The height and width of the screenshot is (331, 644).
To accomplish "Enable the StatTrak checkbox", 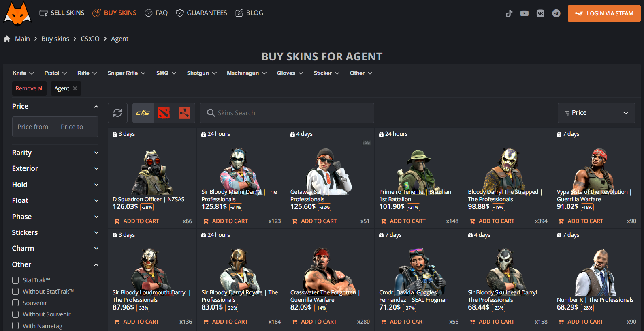I will click(15, 280).
